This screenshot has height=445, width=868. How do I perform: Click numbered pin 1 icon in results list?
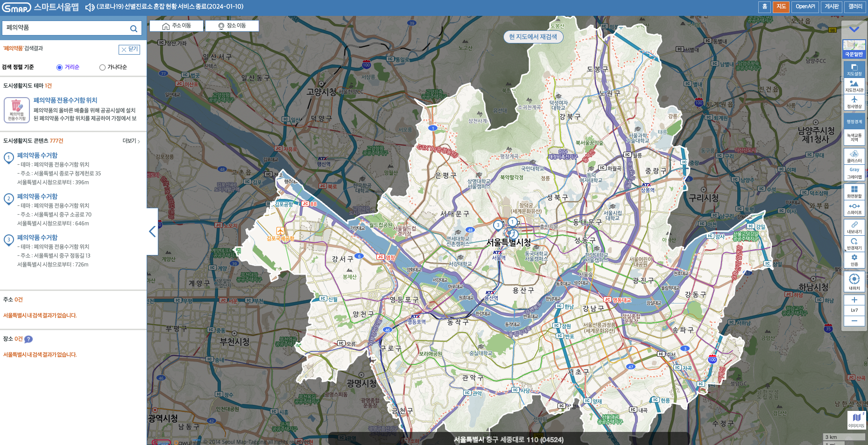coord(8,158)
